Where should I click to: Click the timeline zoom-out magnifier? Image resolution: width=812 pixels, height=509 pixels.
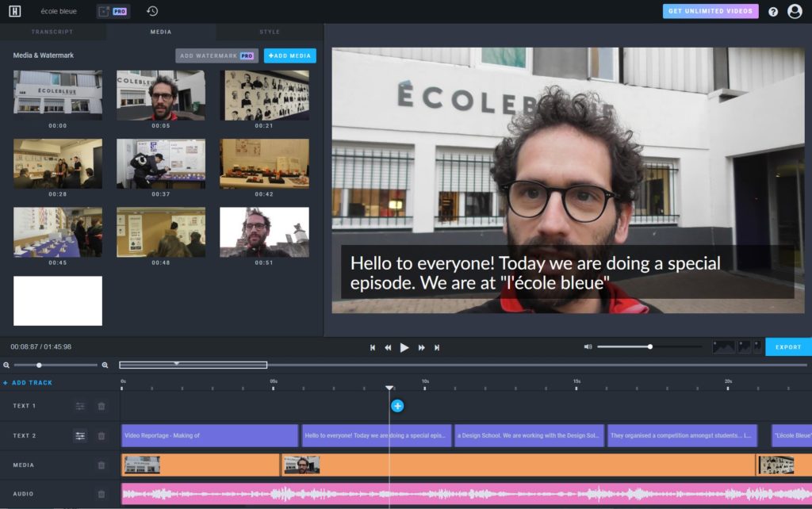click(x=6, y=365)
